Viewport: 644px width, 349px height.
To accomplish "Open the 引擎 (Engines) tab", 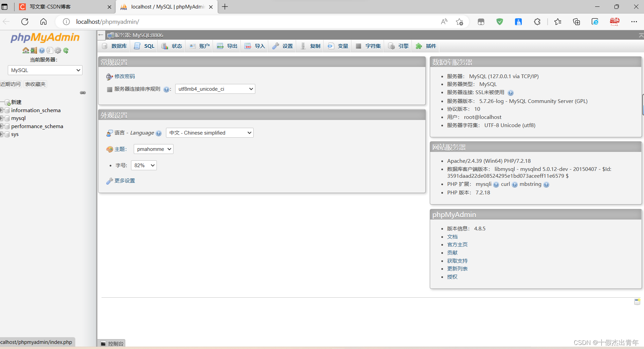I will [x=398, y=46].
